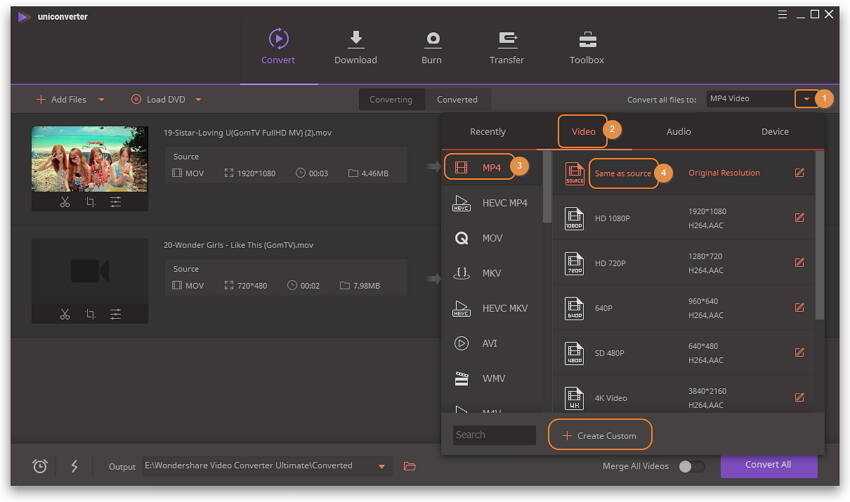Click the format Search field
Screen dimensions: 850x502
pos(494,435)
